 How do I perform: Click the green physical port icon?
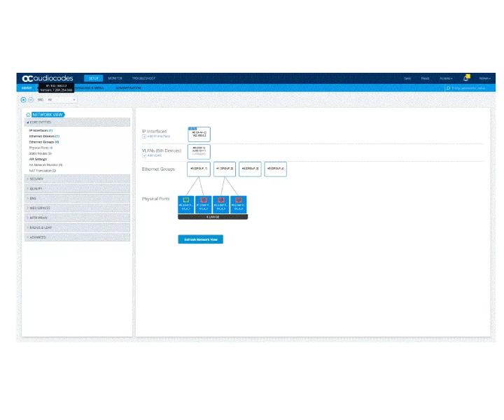click(x=185, y=200)
